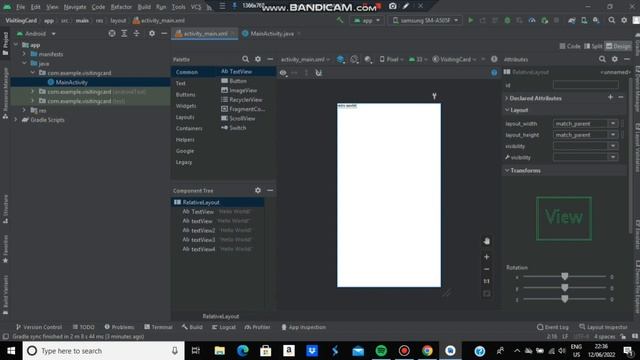Click zoom to 1:1 icon
Viewport: 640px width, 360px height.
(x=487, y=281)
